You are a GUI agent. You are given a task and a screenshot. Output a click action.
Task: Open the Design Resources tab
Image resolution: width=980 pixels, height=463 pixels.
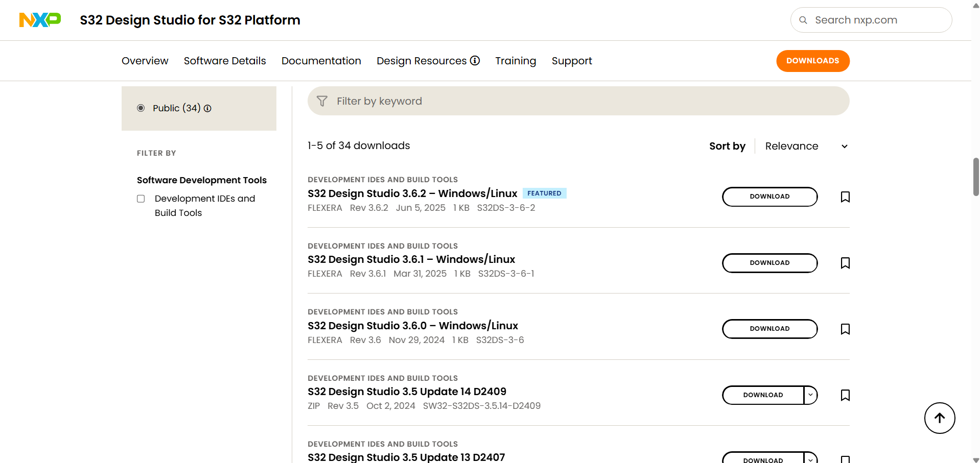[428, 61]
